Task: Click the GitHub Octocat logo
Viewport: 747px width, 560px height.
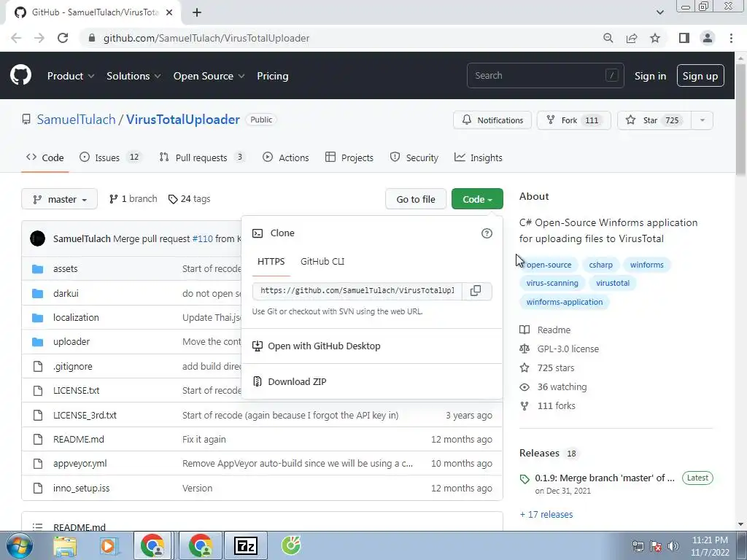Action: pyautogui.click(x=20, y=75)
